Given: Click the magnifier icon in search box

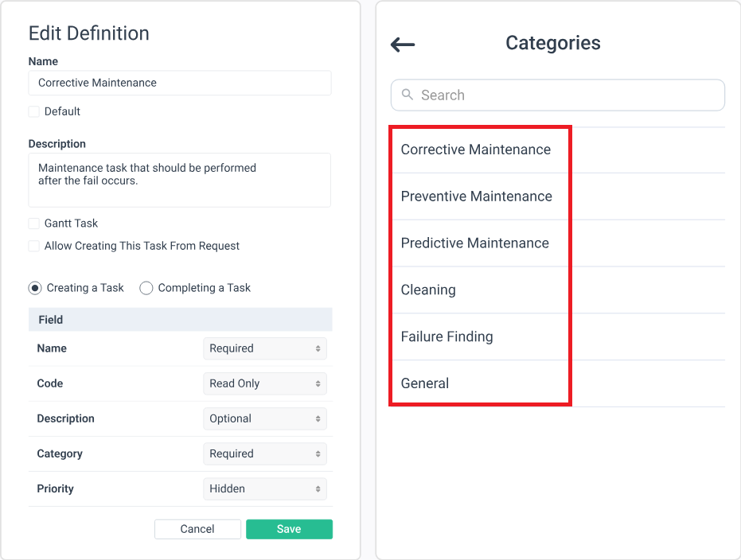Looking at the screenshot, I should [408, 95].
